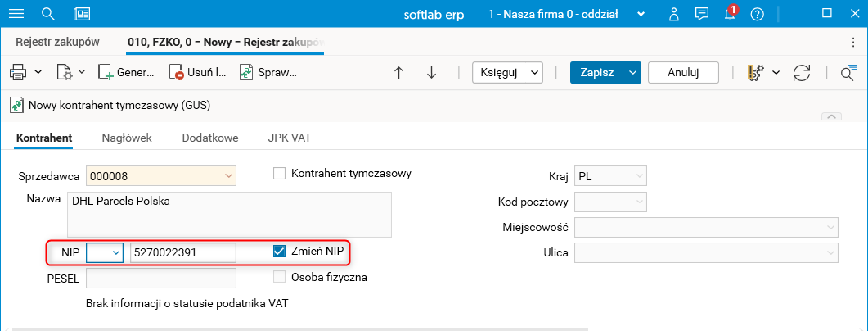Image resolution: width=868 pixels, height=331 pixels.
Task: Click the warning gear settings icon
Action: tap(756, 72)
